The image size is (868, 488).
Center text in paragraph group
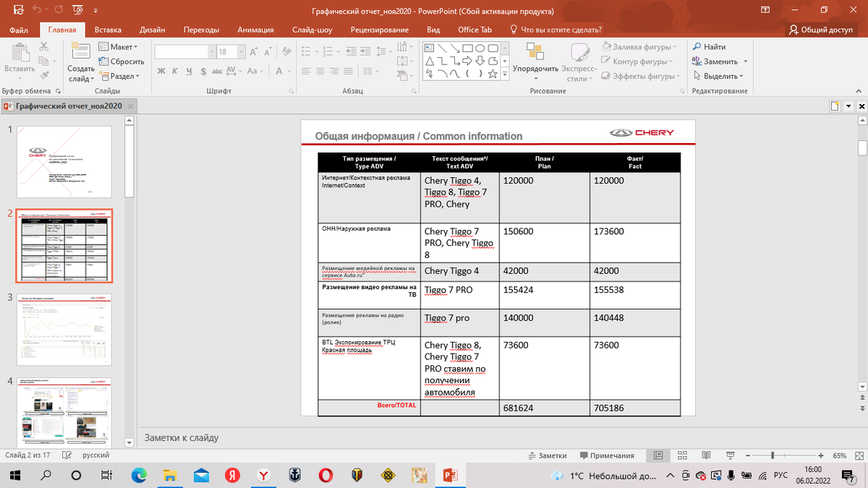tap(320, 71)
